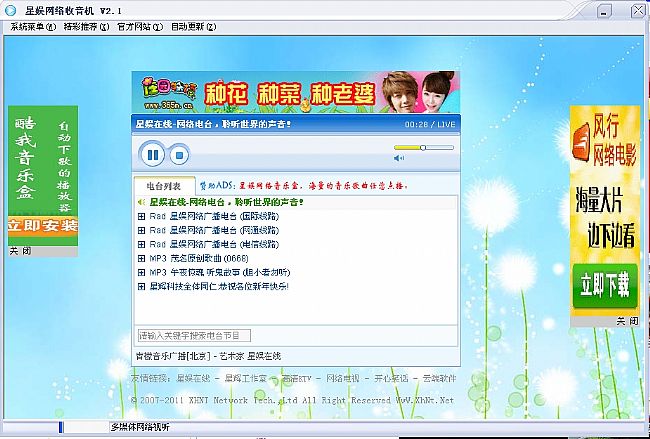Viewport: 650px width, 439px height.
Task: Click the copyright XHNT Network Tech text
Action: point(292,400)
